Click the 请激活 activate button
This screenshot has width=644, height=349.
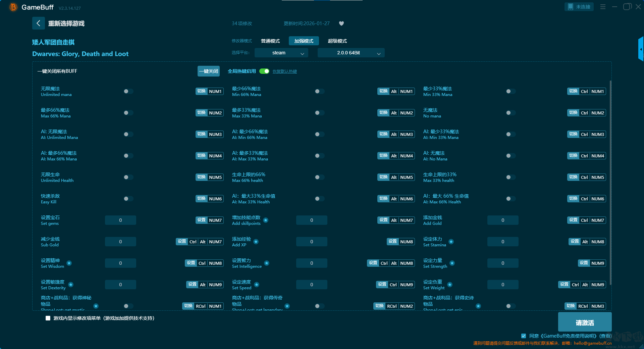pos(585,322)
